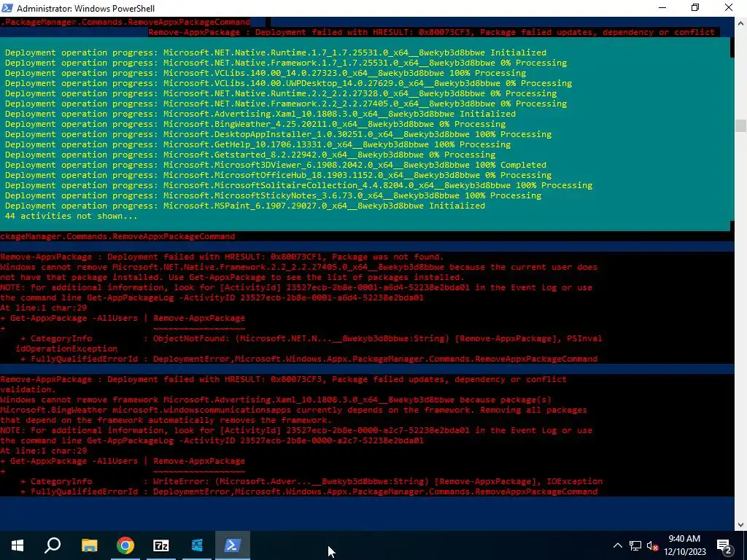This screenshot has width=747, height=560.
Task: Click the 'CategoryInfo : ObjectNotFound' line
Action: tap(311, 338)
